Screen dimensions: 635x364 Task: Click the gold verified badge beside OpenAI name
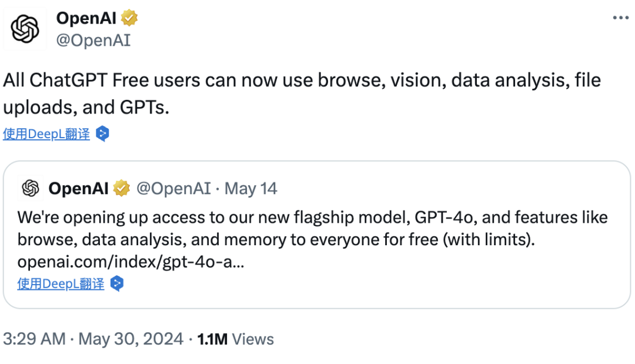pyautogui.click(x=129, y=18)
